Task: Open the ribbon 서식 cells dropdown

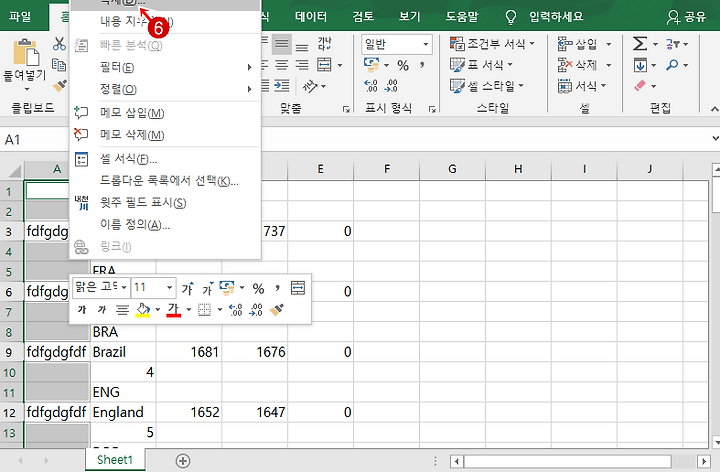Action: point(582,85)
